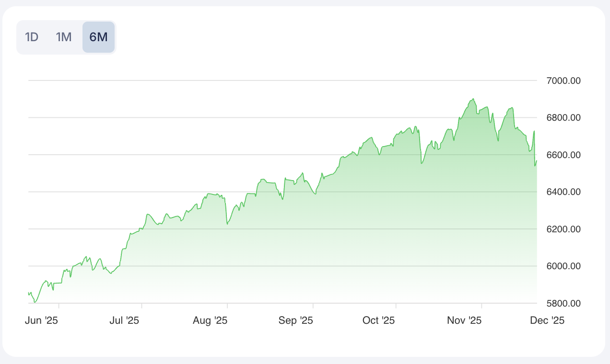
Task: Click the 6400.00 price axis label
Action: tap(563, 192)
